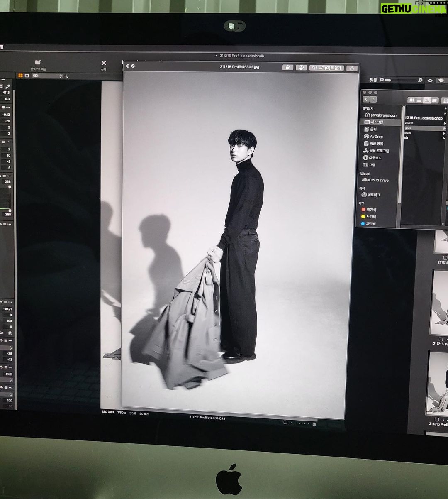
Task: Select 응용 프로그램 in Finder sidebar
Action: 376,150
